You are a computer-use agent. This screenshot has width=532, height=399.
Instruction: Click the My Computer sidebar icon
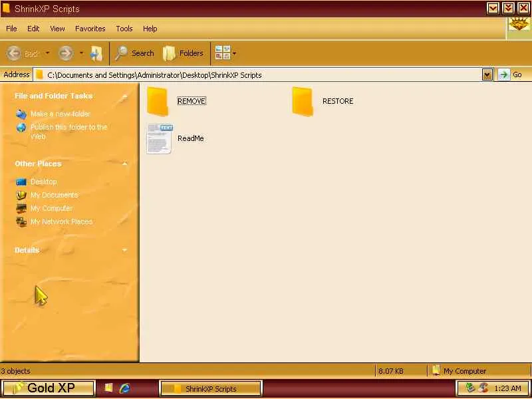21,208
